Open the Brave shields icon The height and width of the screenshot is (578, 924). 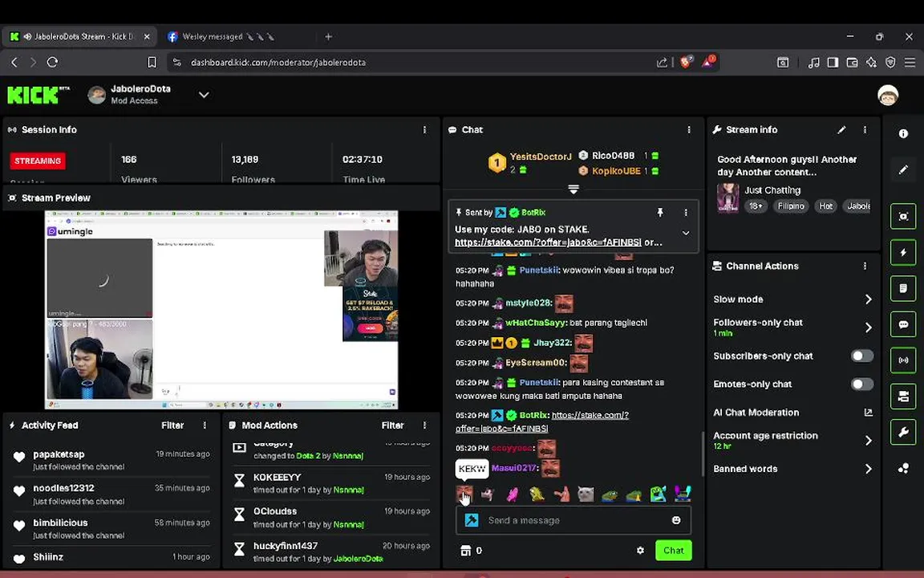[686, 61]
